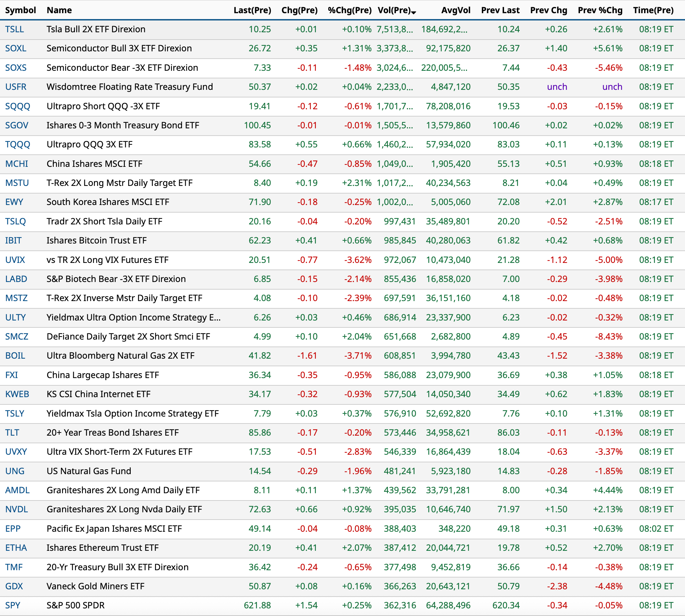Open the SOXL ticker link

pos(16,48)
